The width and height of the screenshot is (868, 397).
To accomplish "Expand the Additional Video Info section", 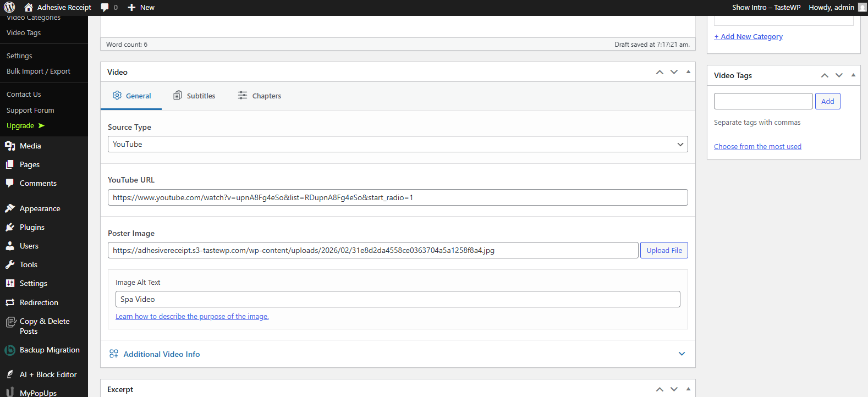I will pos(682,354).
